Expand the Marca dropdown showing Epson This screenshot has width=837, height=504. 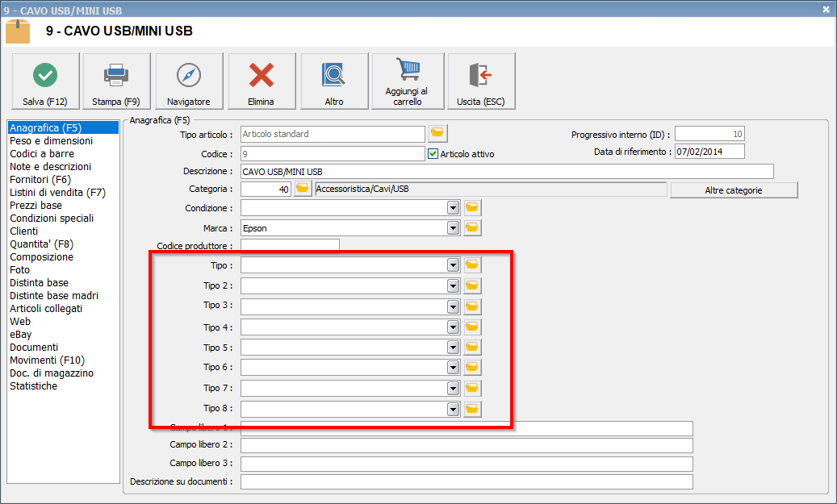(x=453, y=228)
